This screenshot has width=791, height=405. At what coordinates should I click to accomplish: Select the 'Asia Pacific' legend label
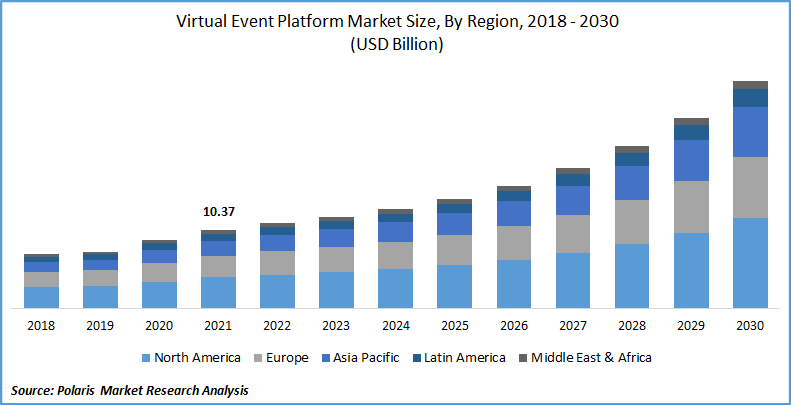click(x=367, y=358)
